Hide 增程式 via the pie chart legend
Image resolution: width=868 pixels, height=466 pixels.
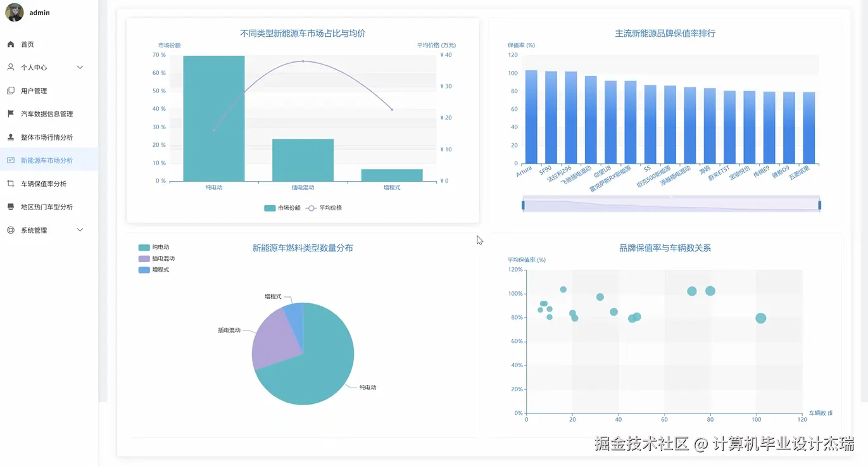pos(157,269)
